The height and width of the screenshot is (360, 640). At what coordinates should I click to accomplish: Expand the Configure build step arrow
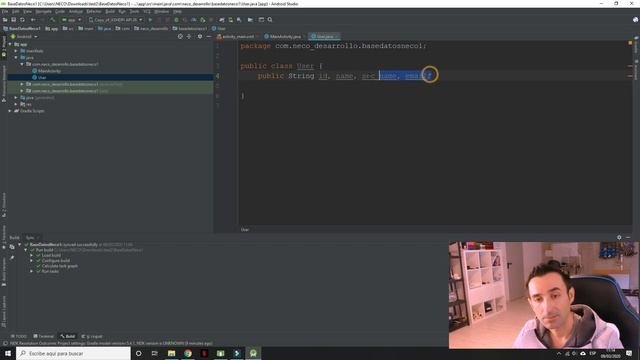(x=31, y=261)
